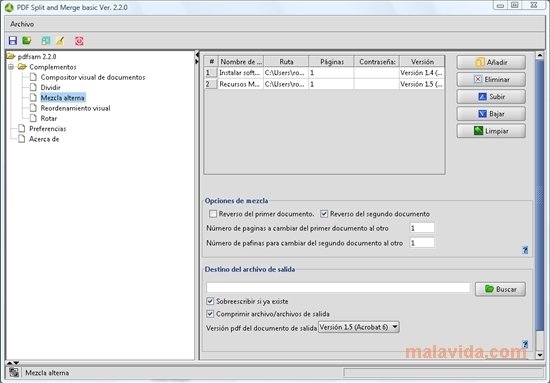Image resolution: width=550 pixels, height=383 pixels.
Task: Click the vertical scrollbar up arrow
Action: click(540, 55)
